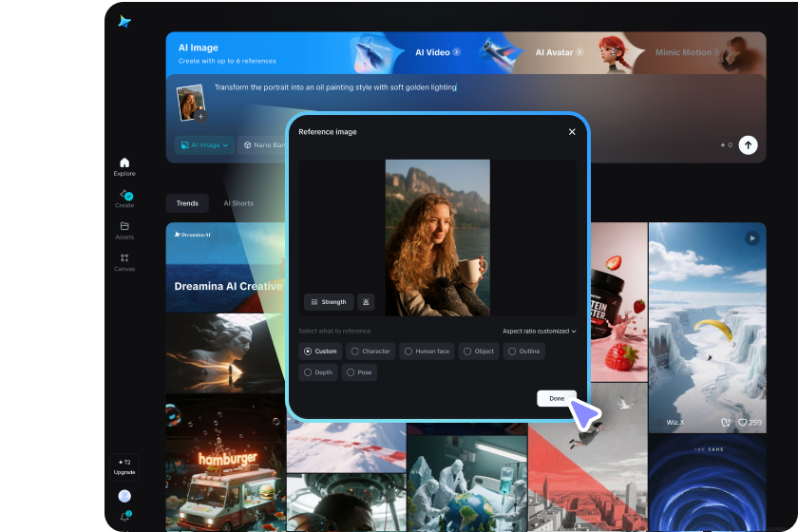Select the Trends tab
This screenshot has width=798, height=532.
coord(187,203)
